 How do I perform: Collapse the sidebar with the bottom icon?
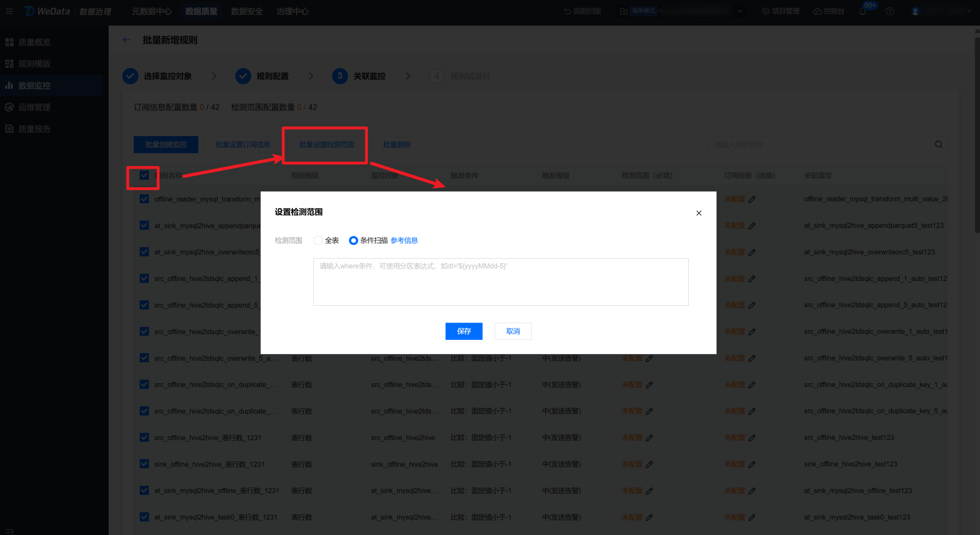click(x=10, y=531)
